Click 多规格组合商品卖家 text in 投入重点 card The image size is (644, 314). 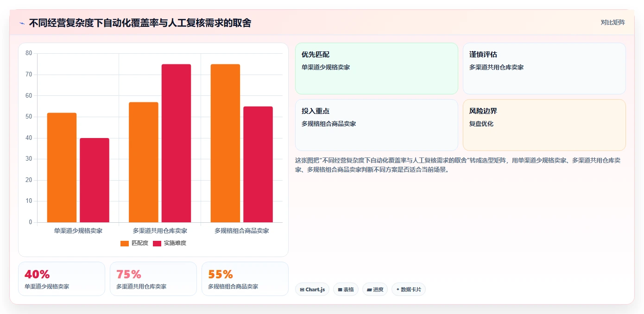point(329,124)
